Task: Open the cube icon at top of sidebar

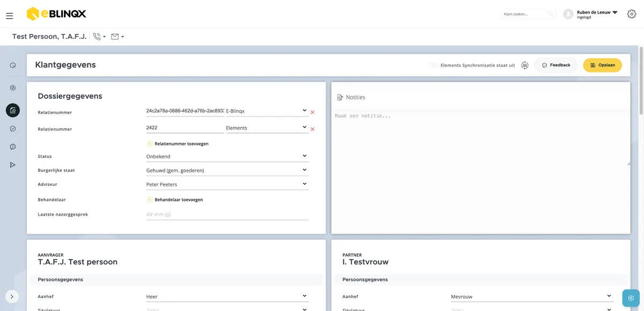Action: tap(13, 66)
